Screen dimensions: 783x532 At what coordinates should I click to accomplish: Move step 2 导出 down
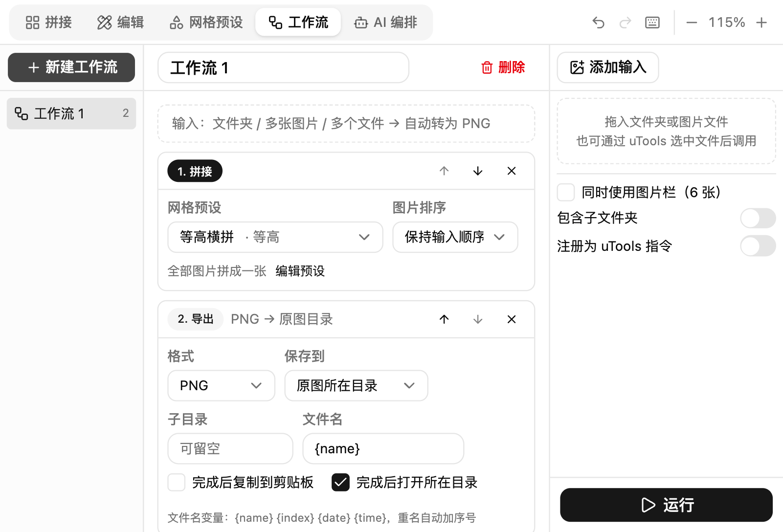478,319
